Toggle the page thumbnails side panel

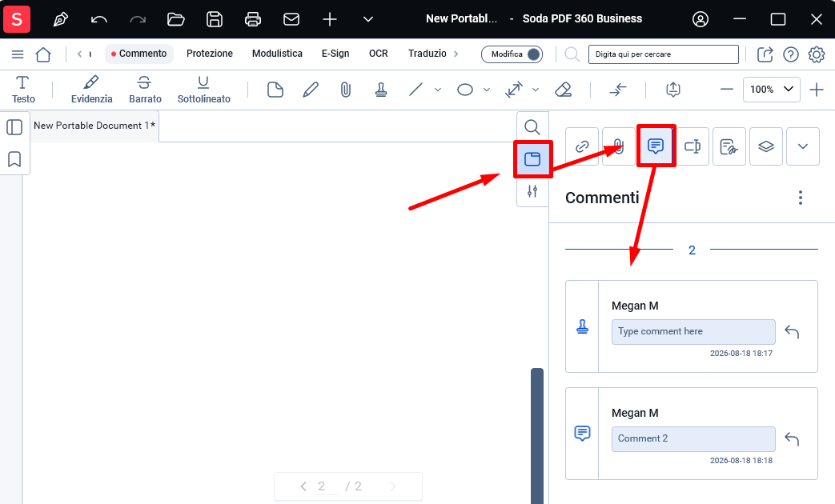tap(14, 127)
